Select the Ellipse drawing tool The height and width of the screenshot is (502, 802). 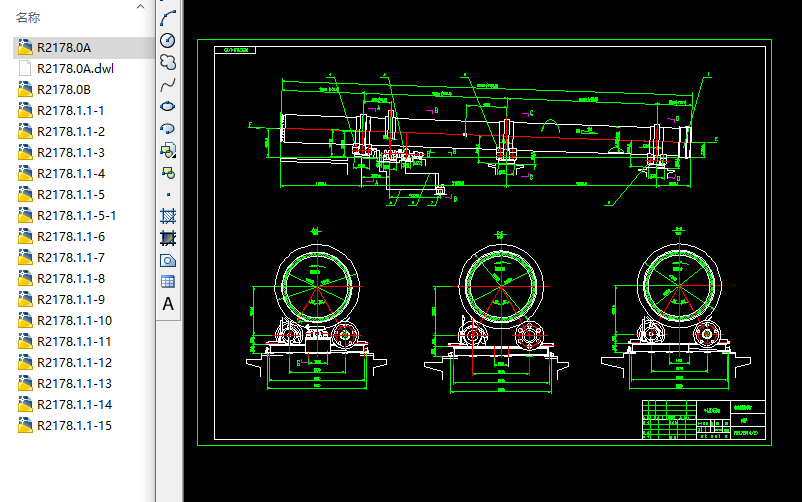coord(168,106)
